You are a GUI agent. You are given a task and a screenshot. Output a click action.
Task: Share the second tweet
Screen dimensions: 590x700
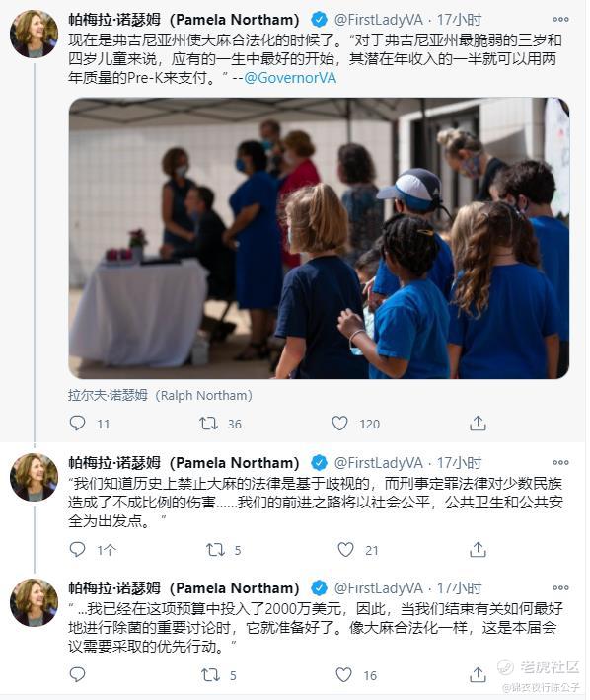478,549
